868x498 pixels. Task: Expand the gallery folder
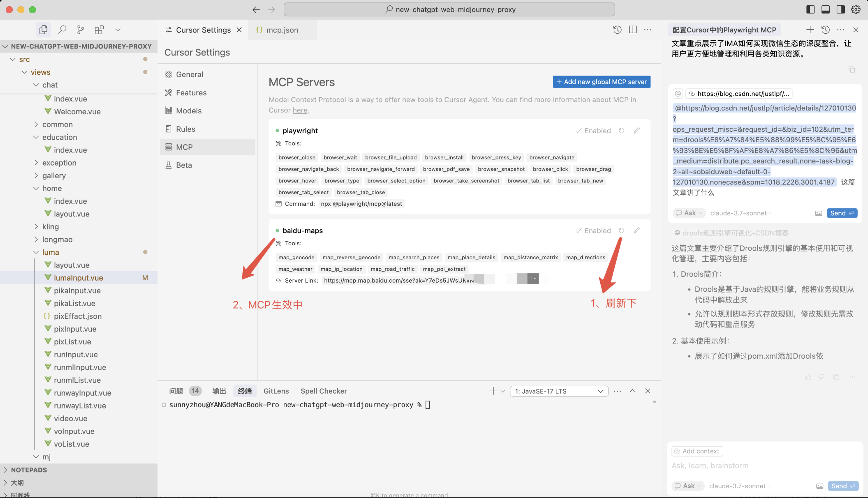(x=54, y=176)
